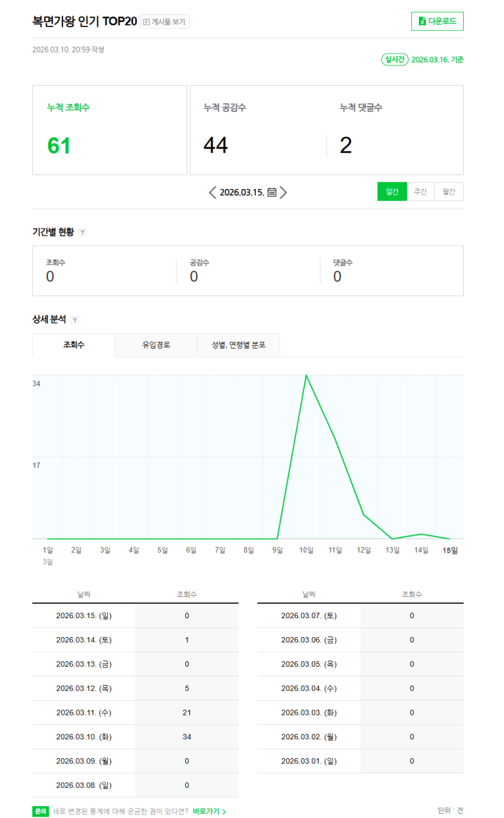
Task: Open 성별, 연령별 분포 tab
Action: 239,345
